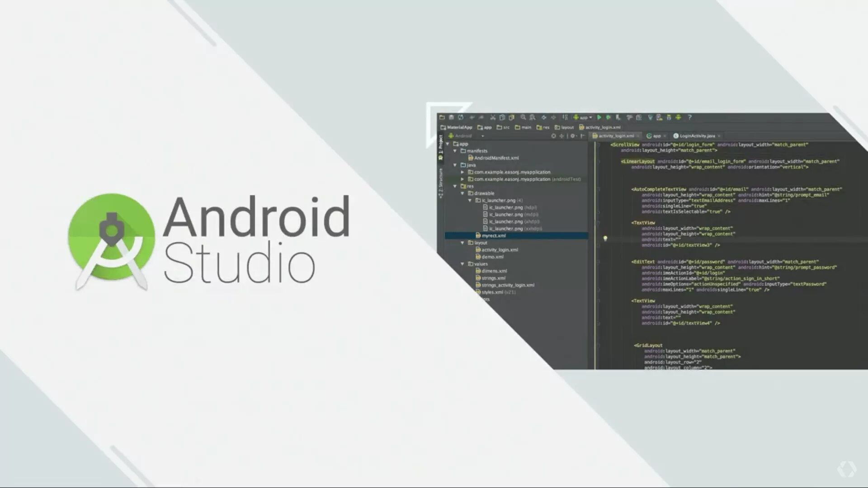The width and height of the screenshot is (868, 488).
Task: Switch to the LoginActivity.java tab
Action: pos(697,136)
